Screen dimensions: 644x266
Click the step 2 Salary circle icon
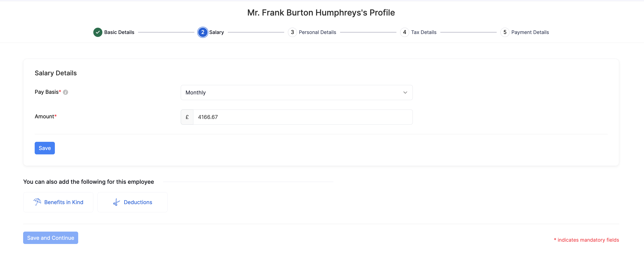click(x=203, y=32)
